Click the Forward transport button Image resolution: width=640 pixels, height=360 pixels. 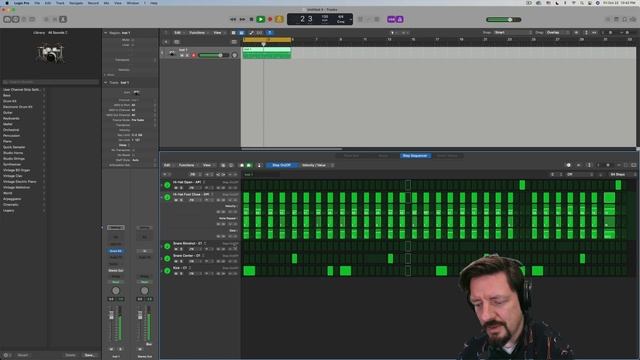click(242, 19)
